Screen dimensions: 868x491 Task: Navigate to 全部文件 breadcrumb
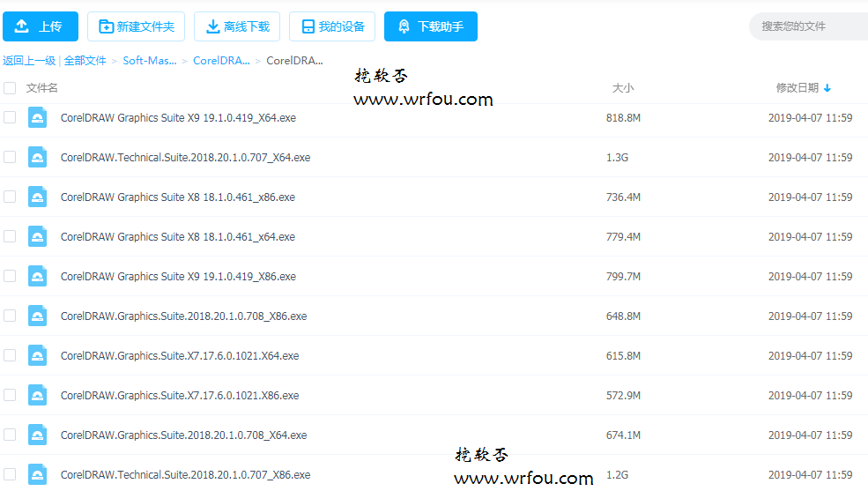coord(85,60)
